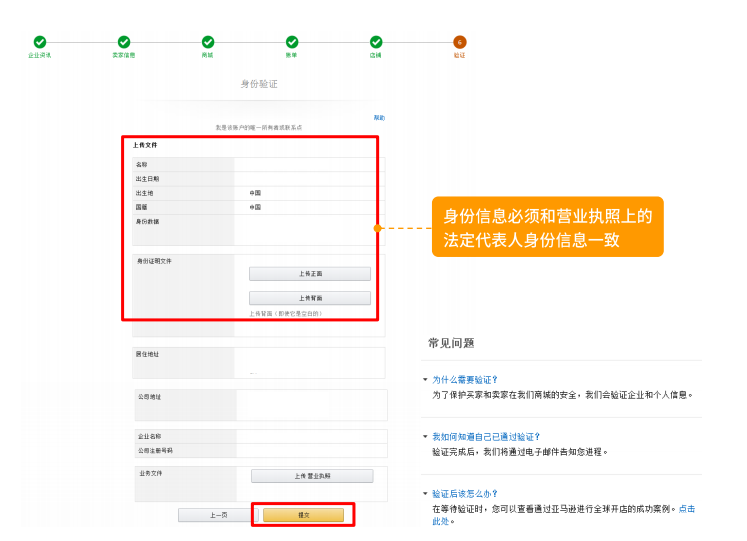Click the 身份验证 page heading
The height and width of the screenshot is (541, 747).
click(x=259, y=84)
